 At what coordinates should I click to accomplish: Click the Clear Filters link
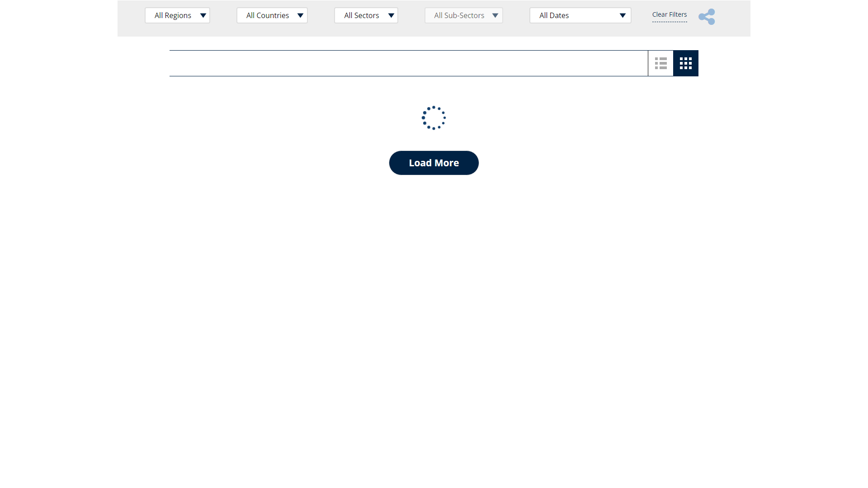pos(669,15)
